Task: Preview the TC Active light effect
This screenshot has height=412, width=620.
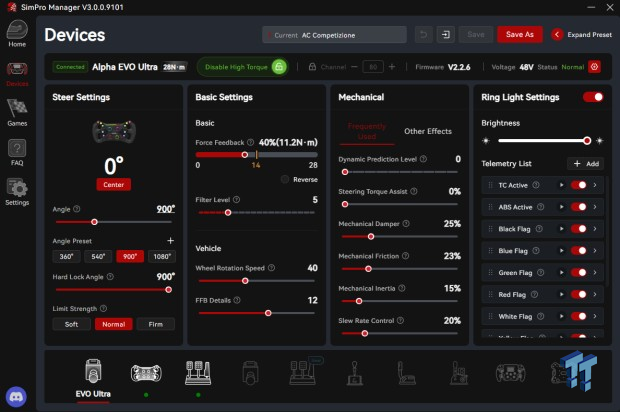Action: (561, 185)
